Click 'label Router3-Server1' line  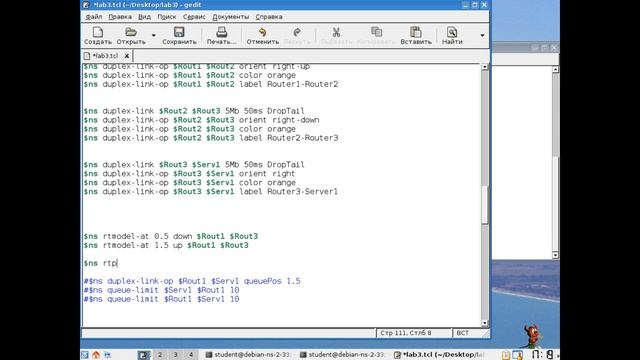[x=211, y=191]
